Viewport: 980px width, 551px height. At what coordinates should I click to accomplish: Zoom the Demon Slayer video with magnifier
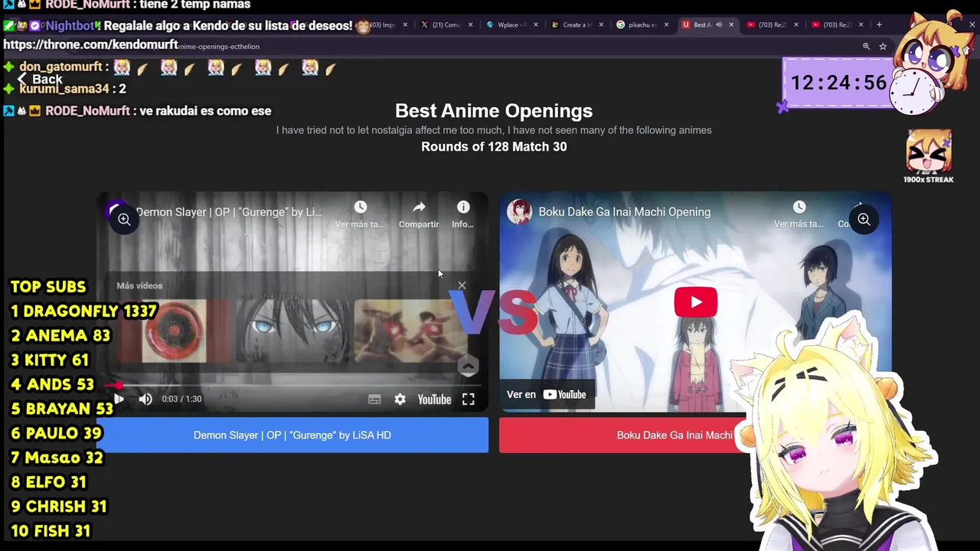click(x=123, y=220)
